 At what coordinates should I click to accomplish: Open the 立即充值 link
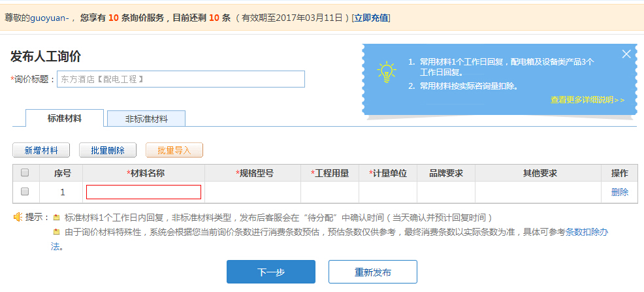[x=371, y=18]
